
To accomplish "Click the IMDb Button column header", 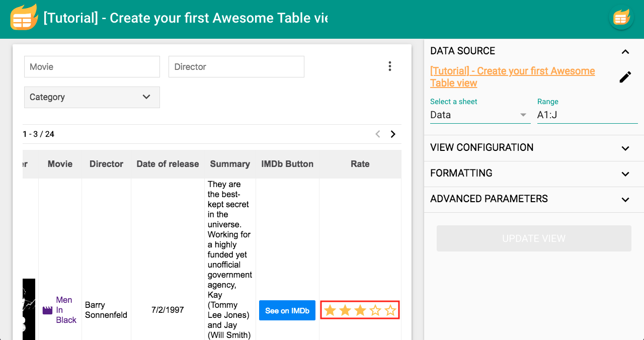I will (x=287, y=164).
